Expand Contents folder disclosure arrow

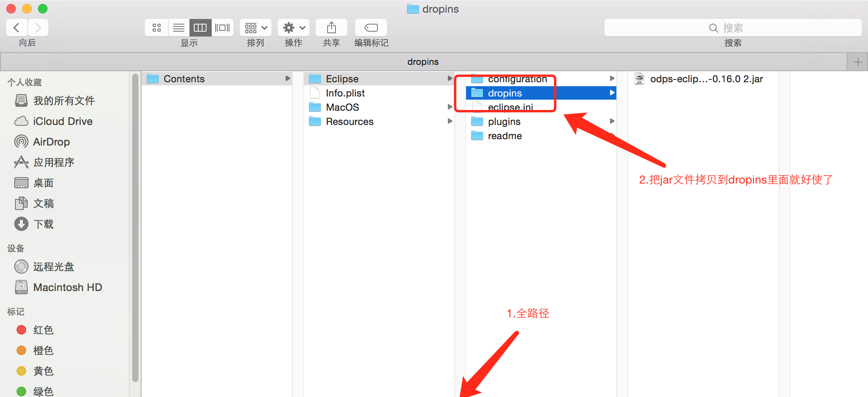tap(288, 79)
